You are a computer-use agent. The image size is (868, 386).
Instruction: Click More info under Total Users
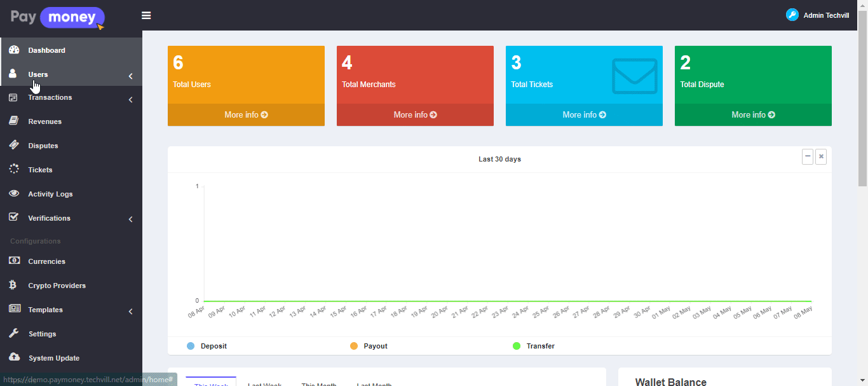[x=246, y=115]
